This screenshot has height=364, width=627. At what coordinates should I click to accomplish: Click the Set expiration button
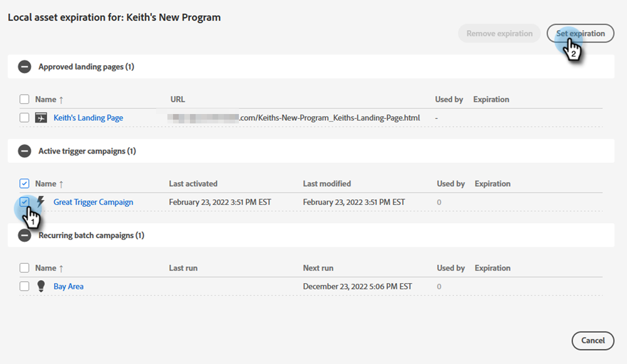[x=580, y=34]
